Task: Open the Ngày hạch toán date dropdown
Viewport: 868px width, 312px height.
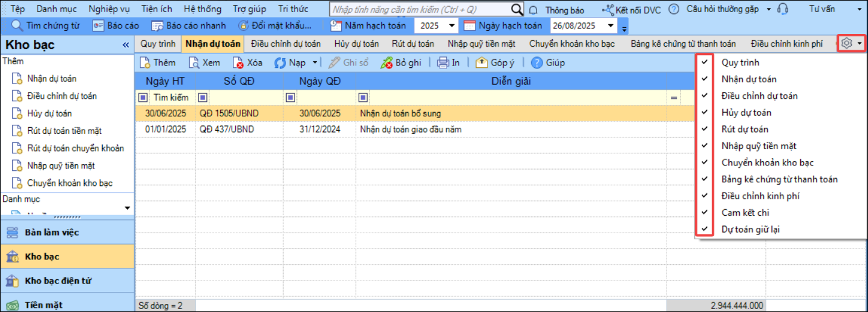Action: point(610,25)
